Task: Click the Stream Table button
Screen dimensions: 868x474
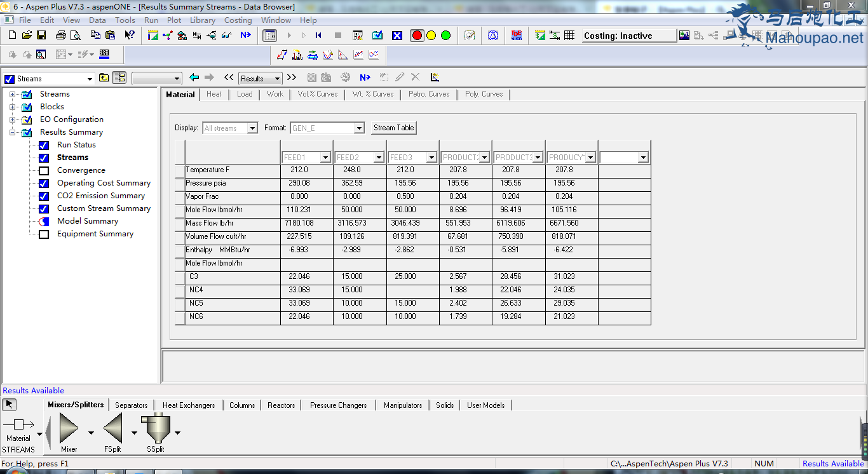Action: (394, 128)
